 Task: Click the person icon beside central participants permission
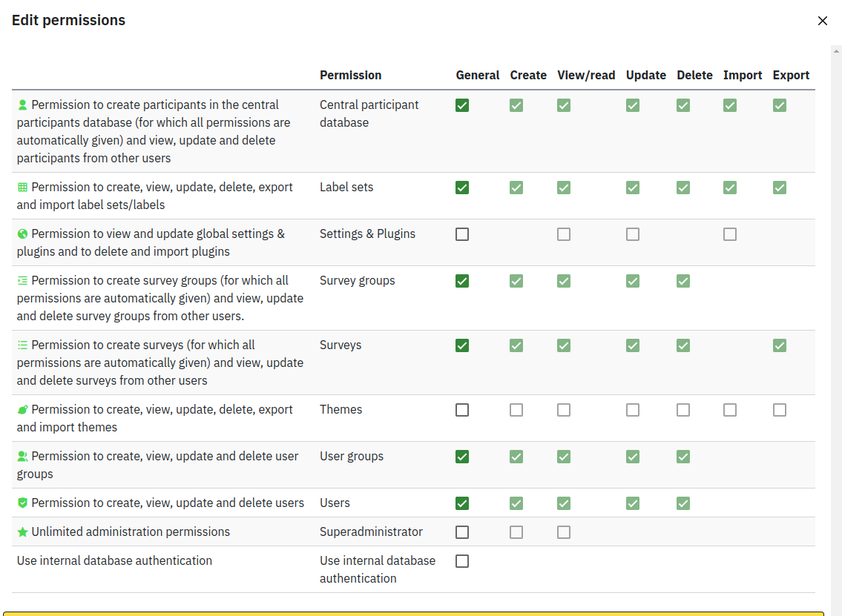coord(22,105)
